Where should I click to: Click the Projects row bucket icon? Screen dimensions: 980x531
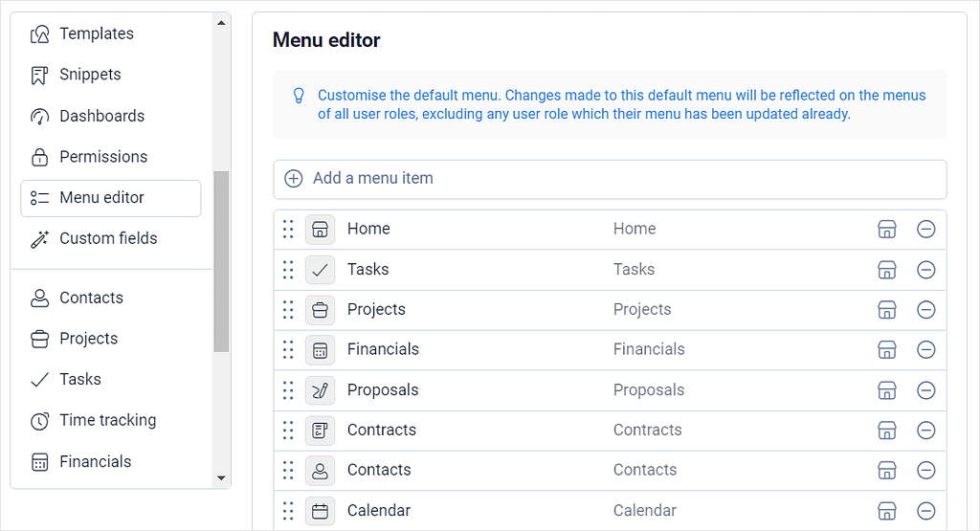click(x=320, y=310)
